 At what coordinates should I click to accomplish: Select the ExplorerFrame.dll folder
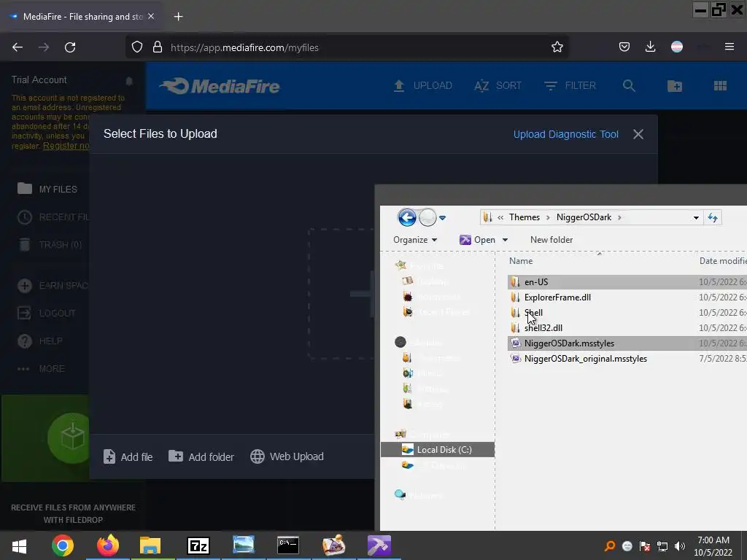click(627, 297)
